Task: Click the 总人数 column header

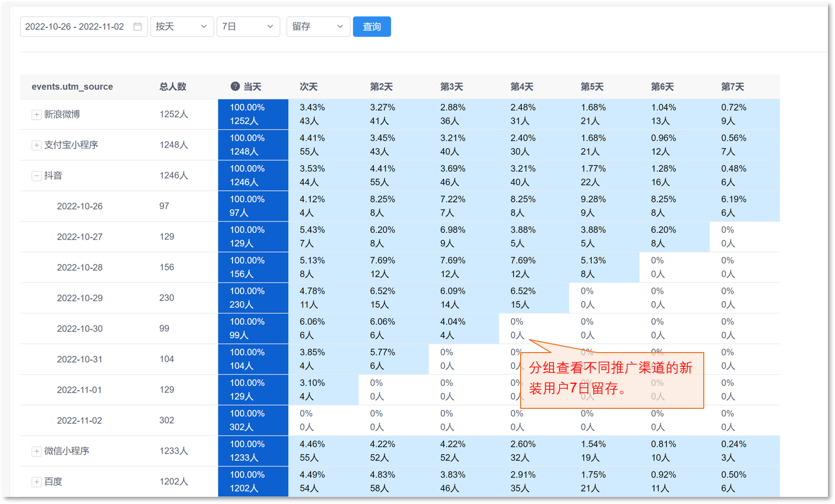Action: pyautogui.click(x=173, y=86)
